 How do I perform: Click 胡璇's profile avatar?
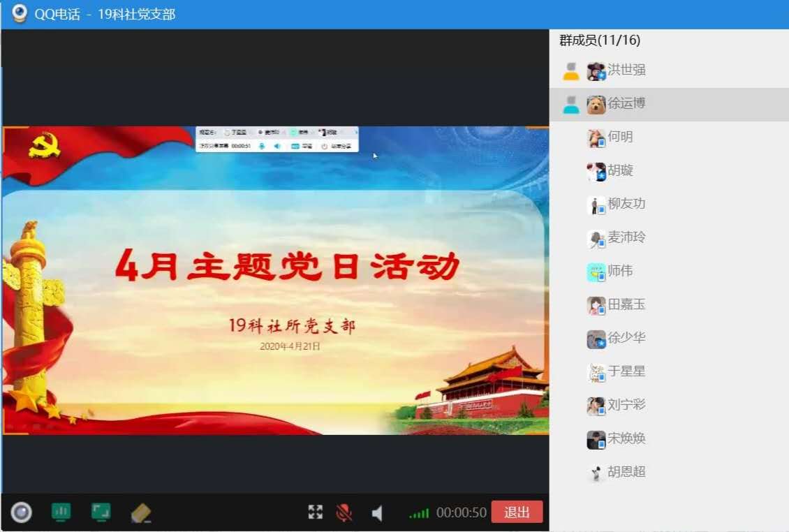[596, 171]
